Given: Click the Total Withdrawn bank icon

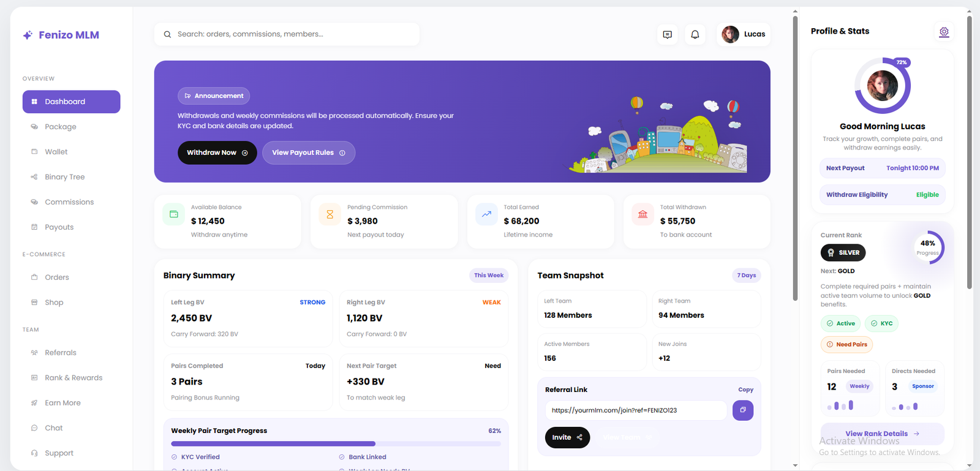Looking at the screenshot, I should pos(643,214).
